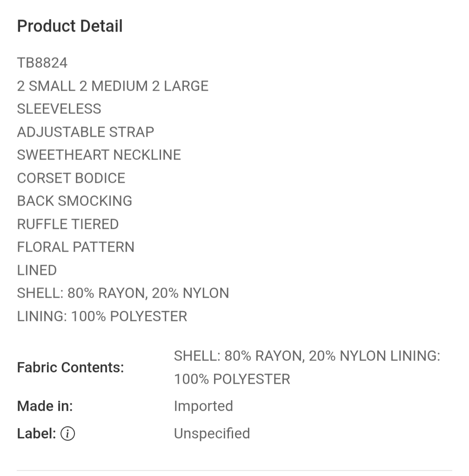469x476 pixels.
Task: Click the Unspecified label value
Action: click(x=212, y=434)
